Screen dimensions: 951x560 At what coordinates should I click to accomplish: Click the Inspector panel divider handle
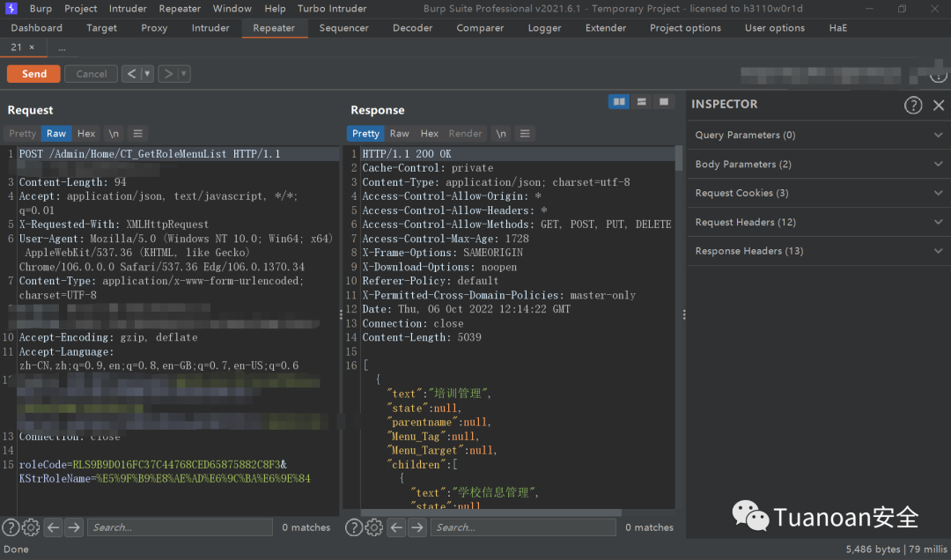pyautogui.click(x=684, y=314)
